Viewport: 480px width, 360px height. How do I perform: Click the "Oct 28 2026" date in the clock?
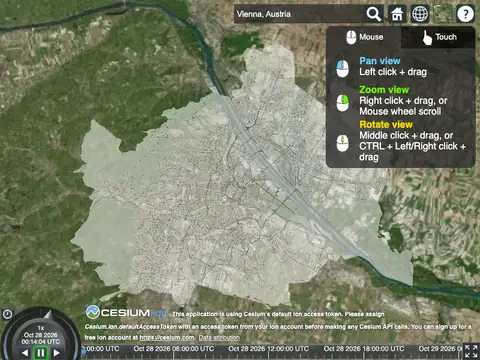tap(41, 335)
